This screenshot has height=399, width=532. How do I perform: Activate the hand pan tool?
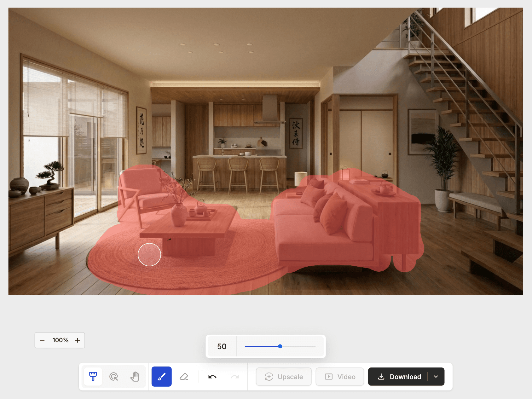(135, 377)
